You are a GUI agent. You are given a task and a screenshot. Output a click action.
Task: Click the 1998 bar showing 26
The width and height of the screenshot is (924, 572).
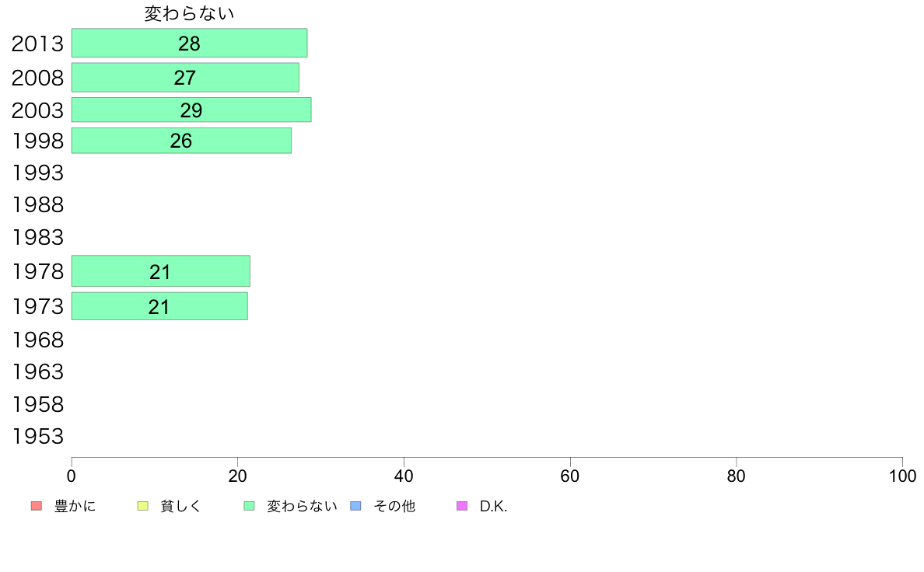point(181,140)
